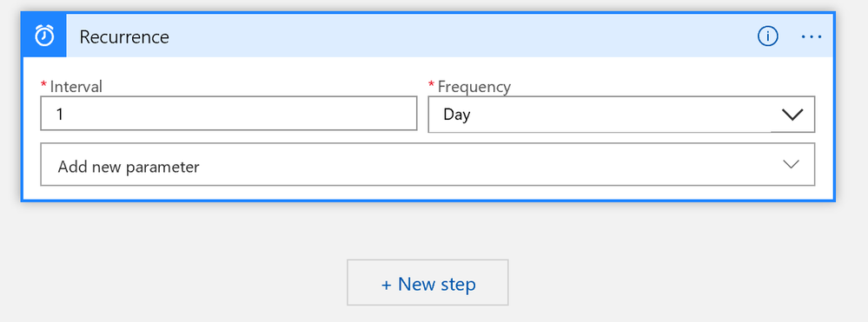This screenshot has height=322, width=868.
Task: Click blank middle of Add new parameter box
Action: (x=487, y=164)
